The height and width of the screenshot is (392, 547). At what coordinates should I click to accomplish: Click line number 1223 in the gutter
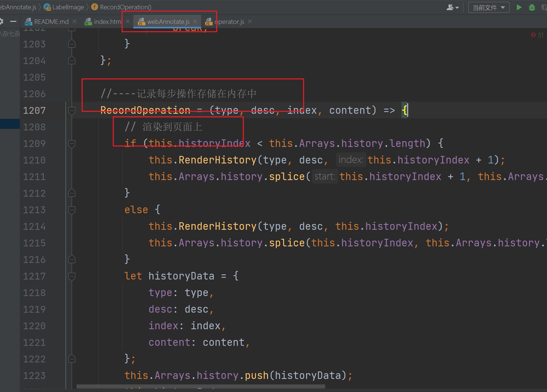point(34,375)
